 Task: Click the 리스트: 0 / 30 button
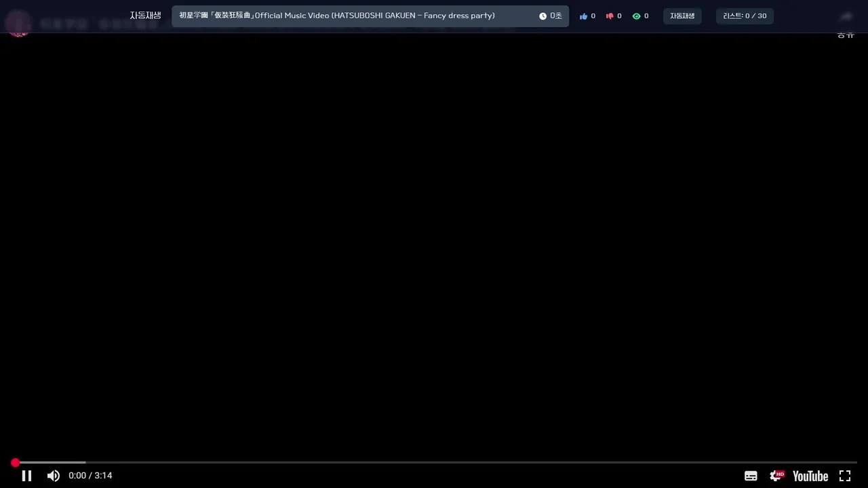tap(745, 16)
